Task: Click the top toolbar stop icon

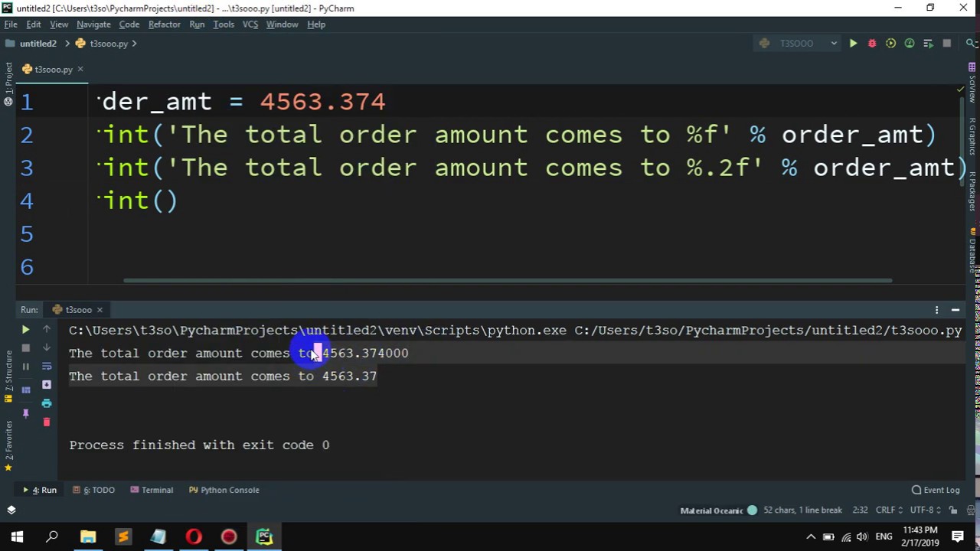Action: (x=947, y=44)
